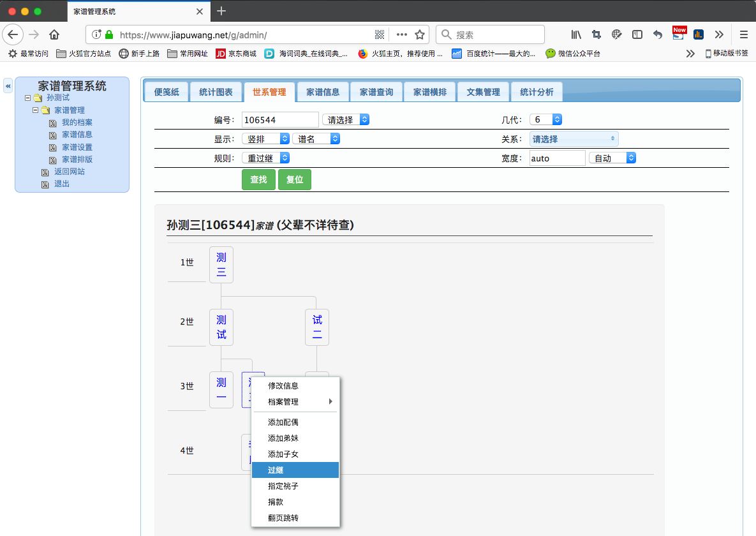Open the blue chart extension icon
The image size is (756, 536).
tap(698, 34)
